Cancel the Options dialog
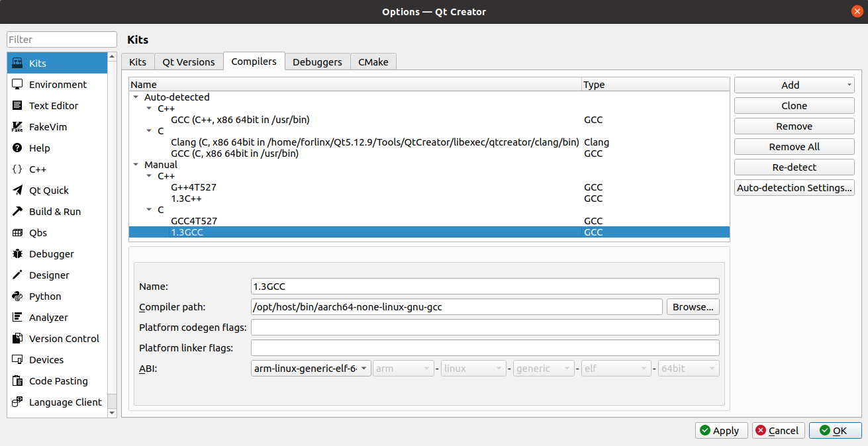868x446 pixels. 779,431
